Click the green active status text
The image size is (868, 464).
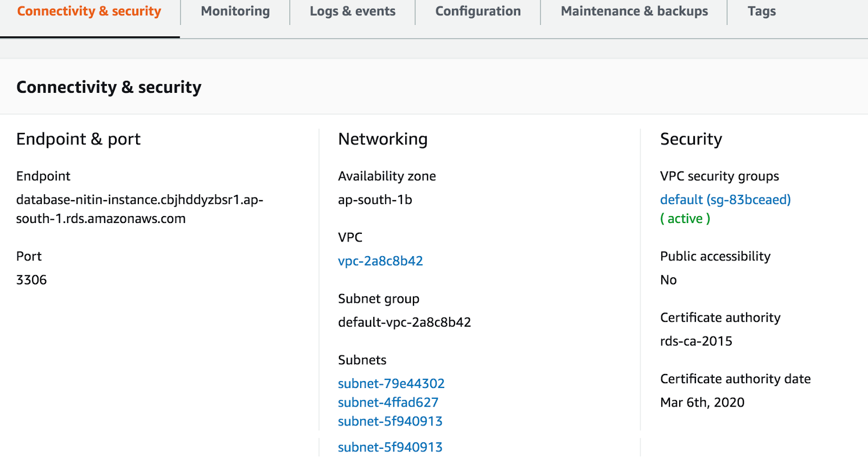click(x=685, y=219)
